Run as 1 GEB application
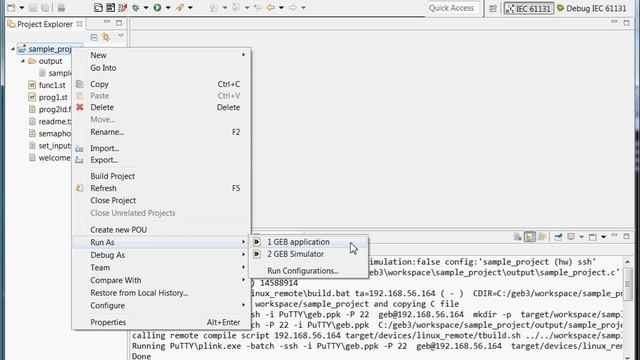The width and height of the screenshot is (640, 360). pos(309,242)
